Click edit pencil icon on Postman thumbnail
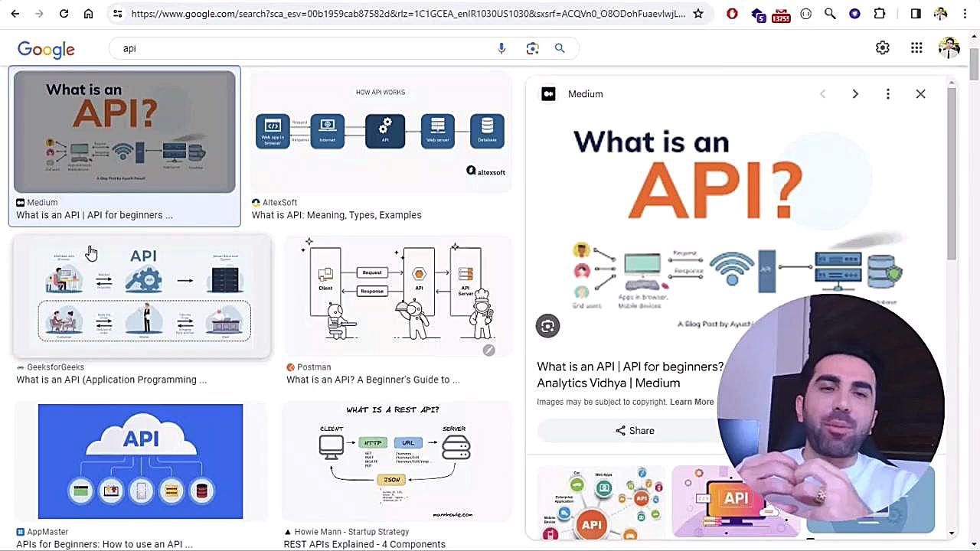 (488, 350)
